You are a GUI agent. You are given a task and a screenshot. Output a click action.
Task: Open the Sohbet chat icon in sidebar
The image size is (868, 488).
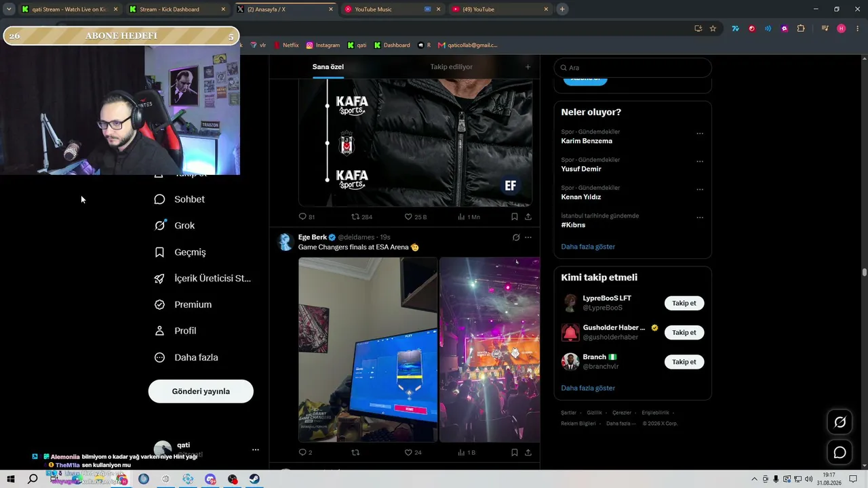pos(159,199)
